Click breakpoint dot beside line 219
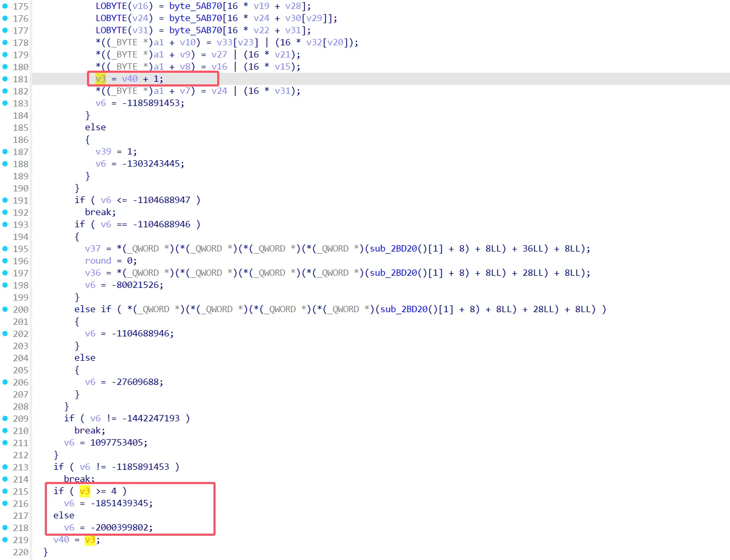The height and width of the screenshot is (560, 730). [5, 540]
